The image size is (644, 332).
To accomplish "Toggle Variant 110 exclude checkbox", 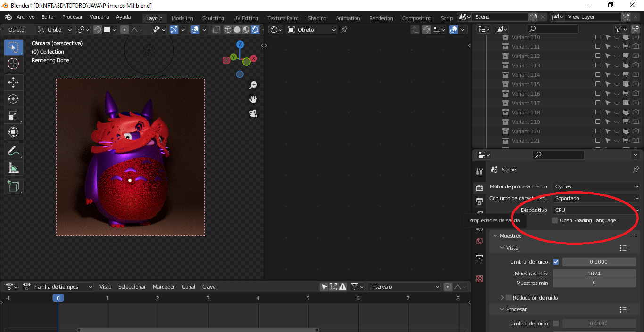I will point(598,37).
